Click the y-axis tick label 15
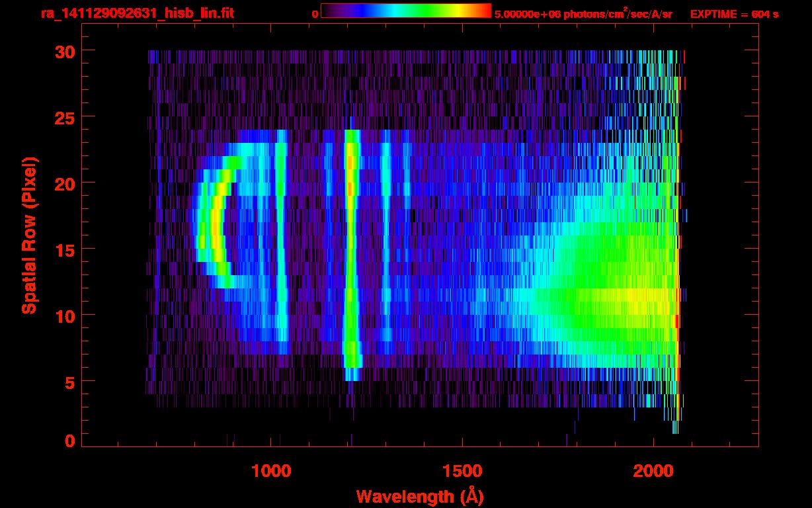The height and width of the screenshot is (508, 812). pyautogui.click(x=65, y=249)
